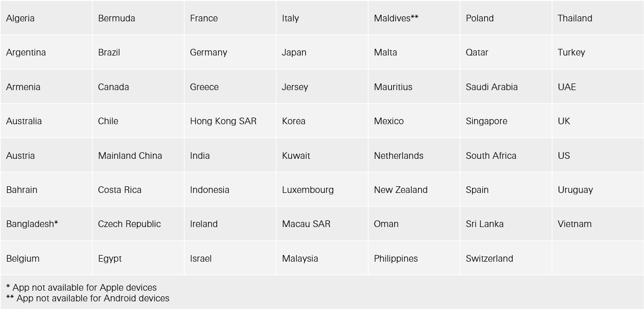Click the Android devices footnote text
The image size is (644, 309).
coord(87,298)
